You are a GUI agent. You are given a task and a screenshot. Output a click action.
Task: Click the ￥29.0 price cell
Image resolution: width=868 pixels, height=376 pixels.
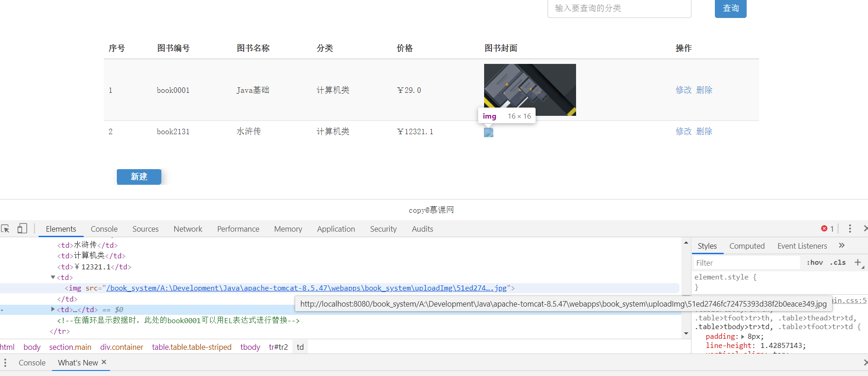pos(409,90)
